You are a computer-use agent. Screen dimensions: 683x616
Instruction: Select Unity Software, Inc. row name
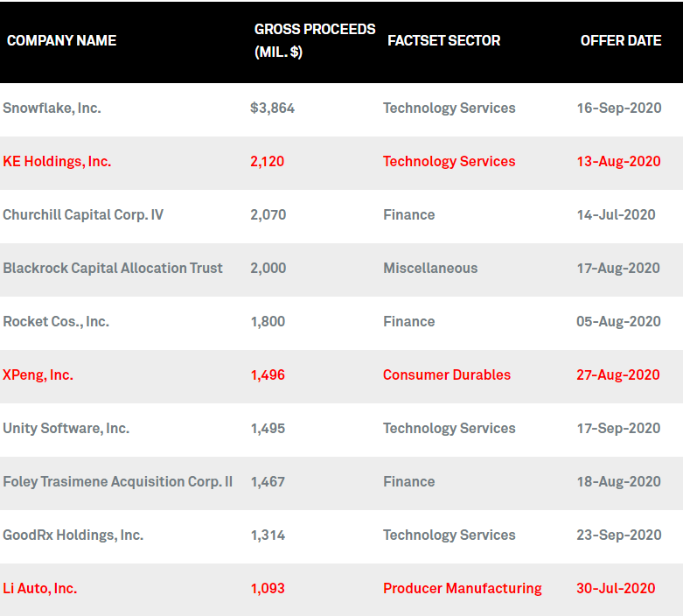click(66, 429)
